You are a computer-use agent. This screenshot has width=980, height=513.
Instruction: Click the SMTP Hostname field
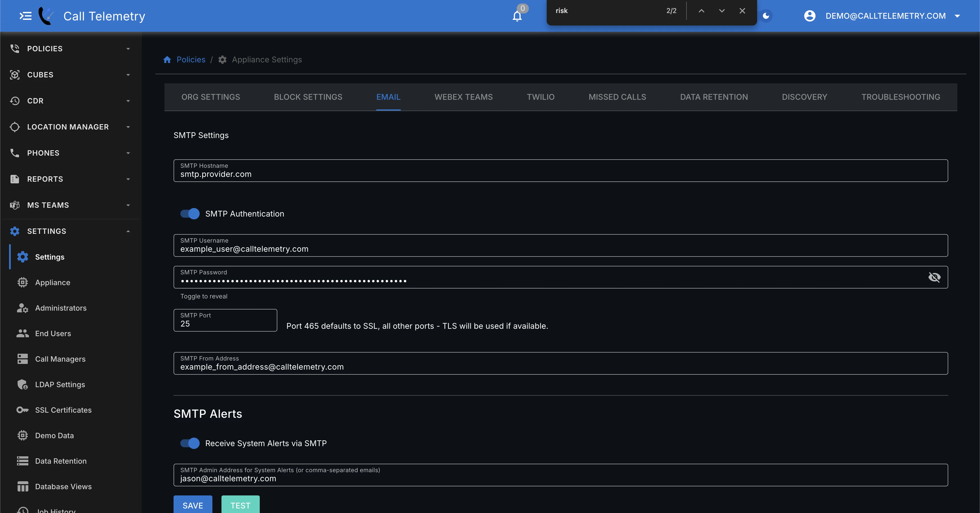[x=561, y=170]
